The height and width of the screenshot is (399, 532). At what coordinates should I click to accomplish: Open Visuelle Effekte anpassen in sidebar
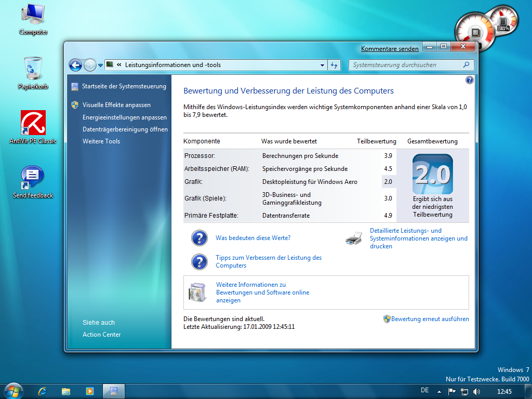[116, 105]
